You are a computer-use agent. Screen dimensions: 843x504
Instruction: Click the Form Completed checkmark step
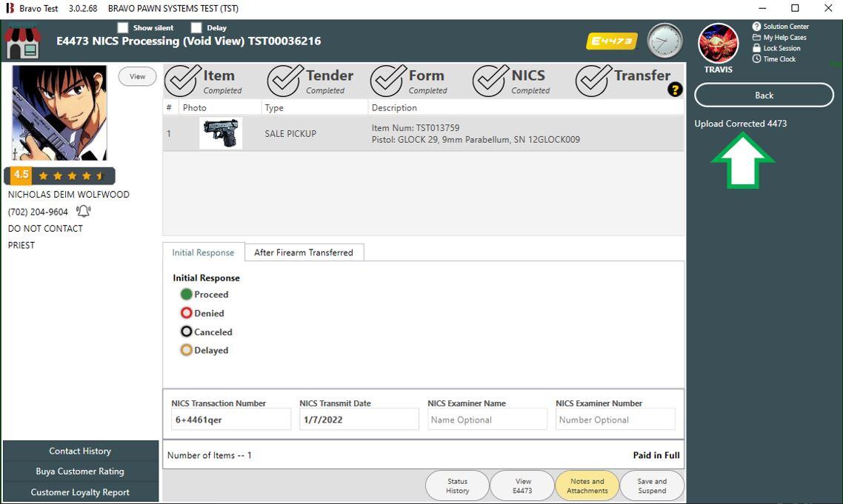(x=409, y=81)
